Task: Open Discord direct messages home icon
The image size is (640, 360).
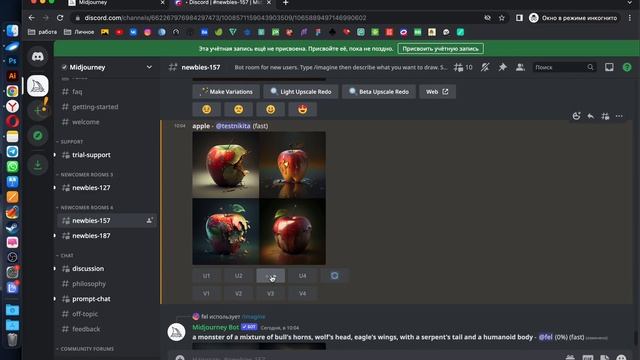Action: [38, 56]
